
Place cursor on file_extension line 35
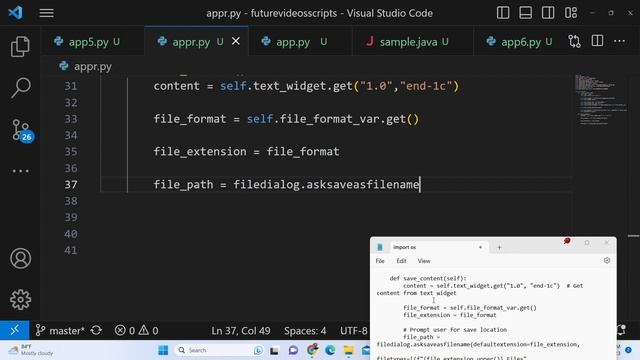click(x=247, y=151)
